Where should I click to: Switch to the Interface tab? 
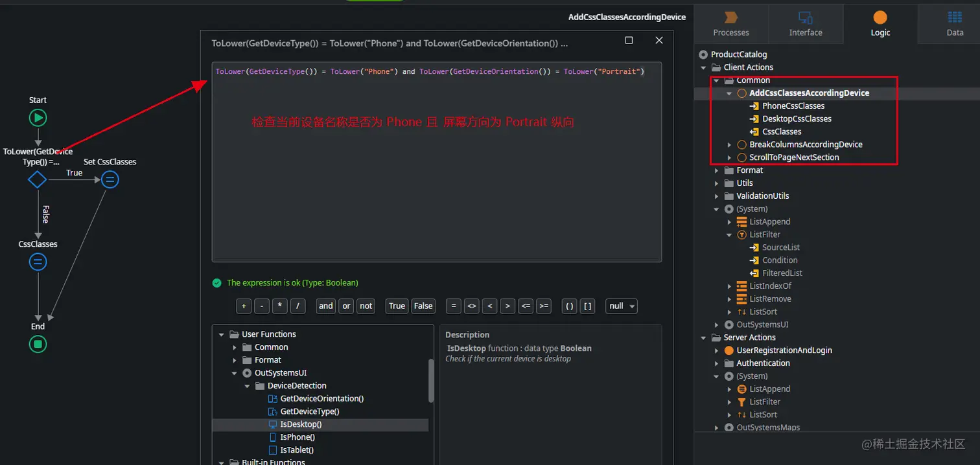pyautogui.click(x=806, y=23)
